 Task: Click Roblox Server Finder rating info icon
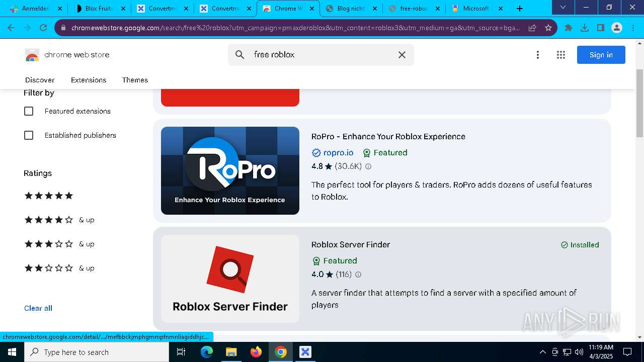click(358, 275)
